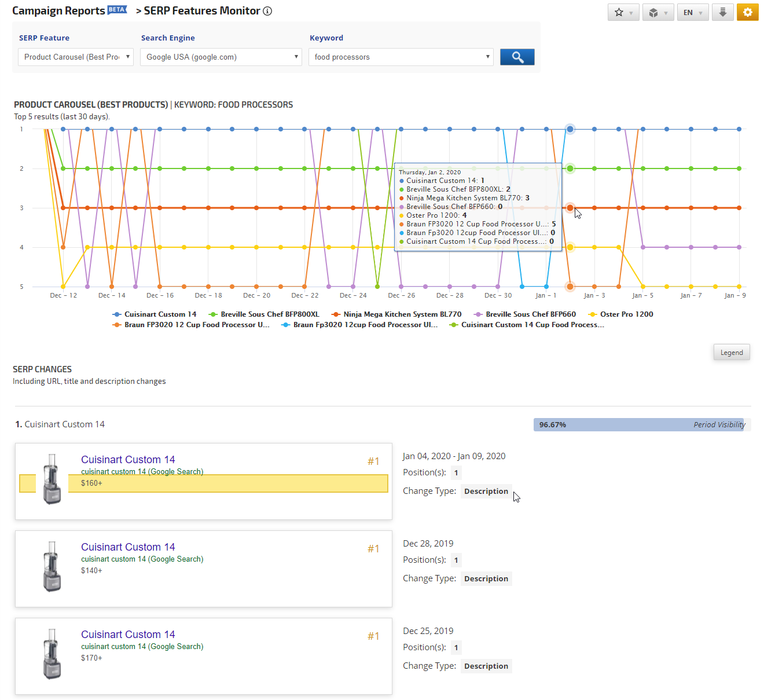764x700 pixels.
Task: Open the EN language menu
Action: tap(692, 12)
